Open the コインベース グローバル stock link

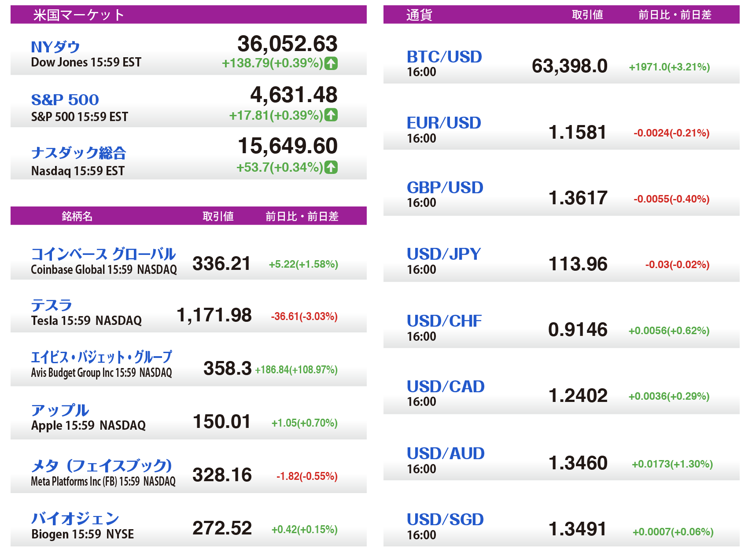(x=103, y=254)
